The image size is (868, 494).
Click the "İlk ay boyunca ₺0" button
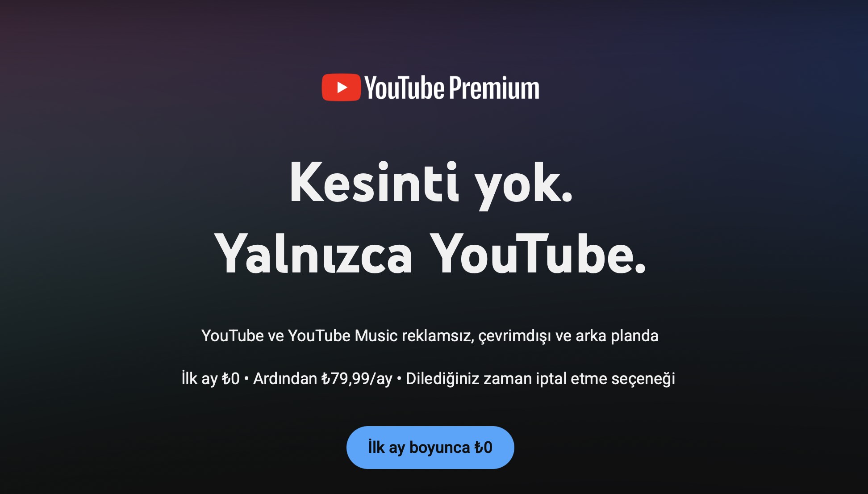point(430,447)
